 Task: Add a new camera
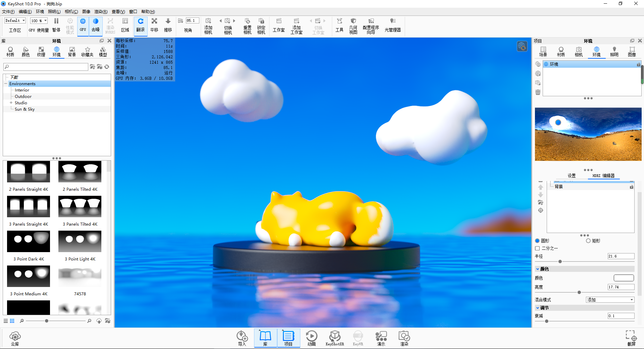pos(208,26)
